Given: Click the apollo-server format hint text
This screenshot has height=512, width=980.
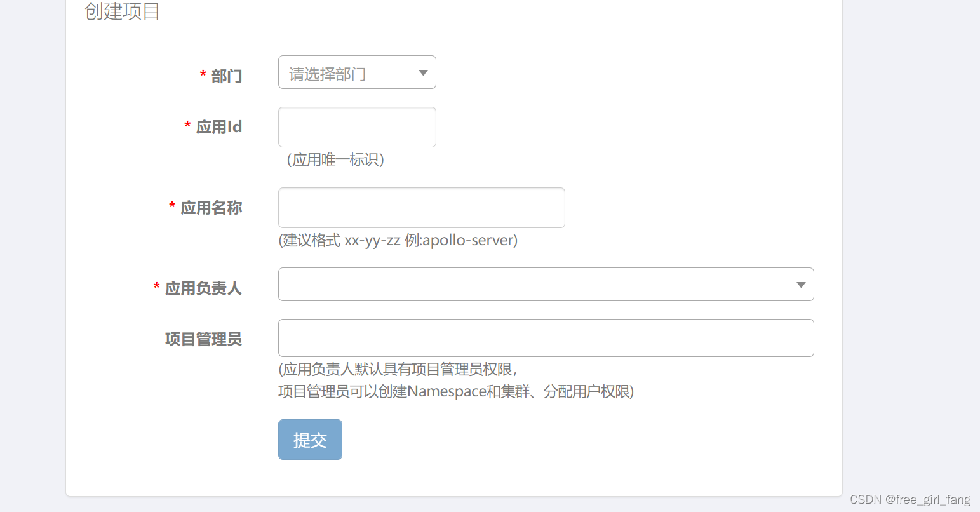Looking at the screenshot, I should point(398,240).
